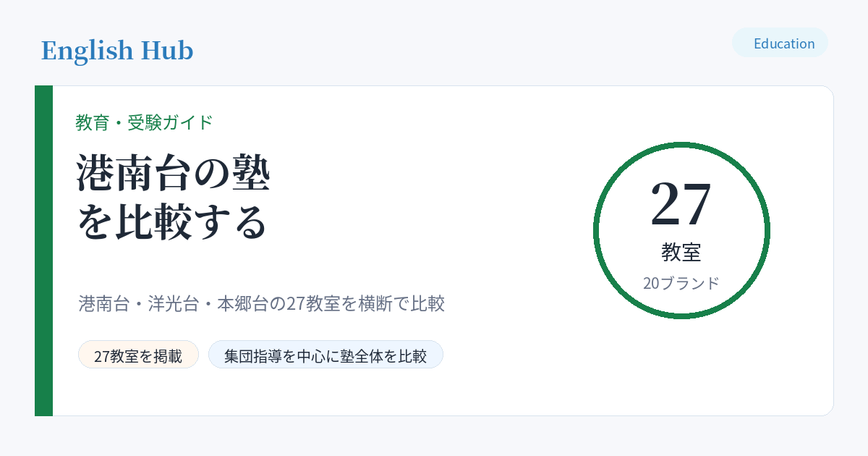Screen dimensions: 868x456
Task: Click the English Hub site logo
Action: [x=117, y=51]
